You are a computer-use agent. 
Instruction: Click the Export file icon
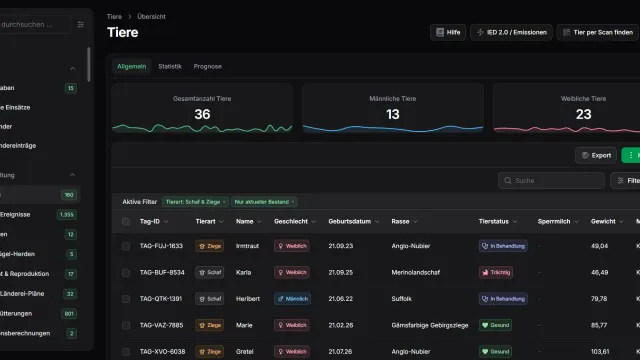coord(585,156)
